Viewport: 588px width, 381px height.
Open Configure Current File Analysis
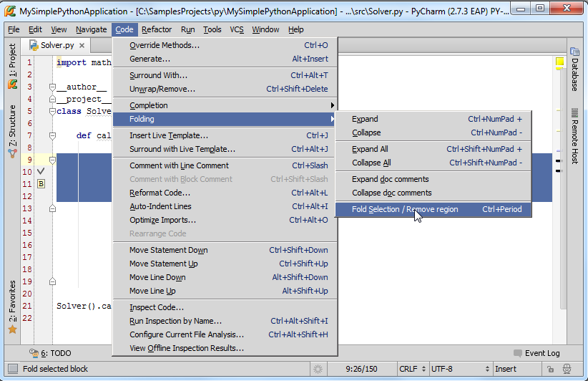pos(225,334)
